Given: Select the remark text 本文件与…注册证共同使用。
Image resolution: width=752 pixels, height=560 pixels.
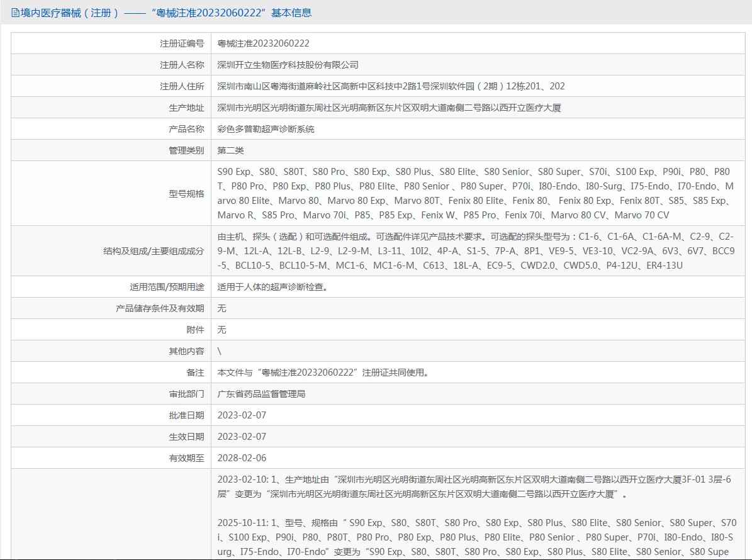Looking at the screenshot, I should [x=323, y=372].
